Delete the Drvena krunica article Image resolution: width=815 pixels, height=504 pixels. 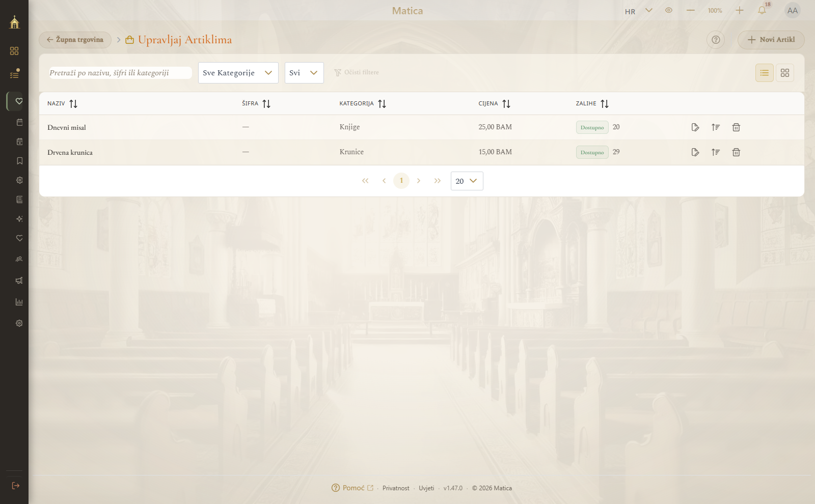(736, 152)
